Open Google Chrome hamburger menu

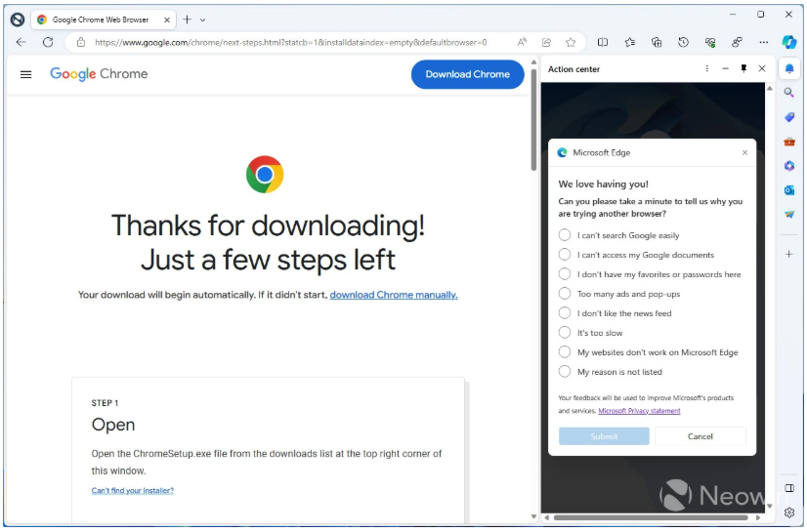coord(25,74)
